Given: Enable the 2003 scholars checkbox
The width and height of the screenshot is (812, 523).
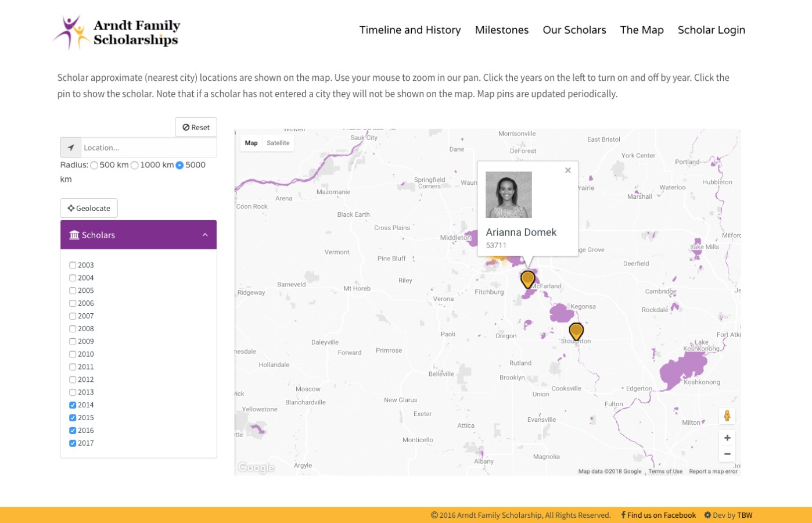Looking at the screenshot, I should point(73,265).
